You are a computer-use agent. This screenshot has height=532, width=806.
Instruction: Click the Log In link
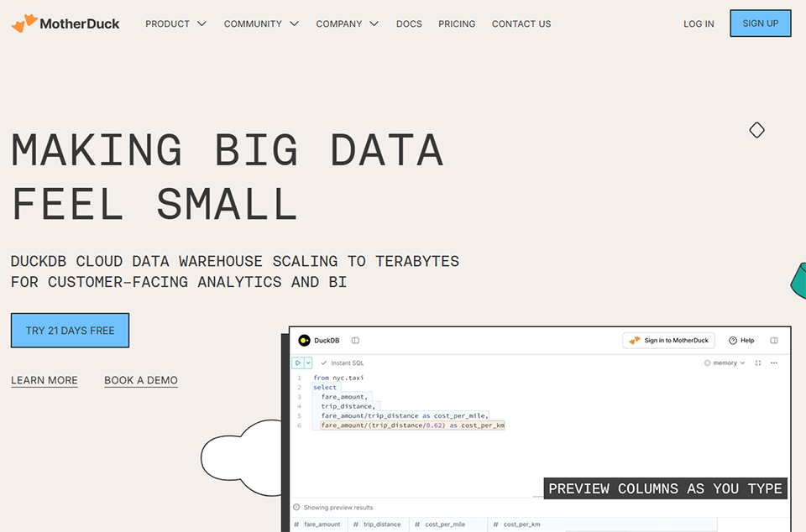[699, 23]
